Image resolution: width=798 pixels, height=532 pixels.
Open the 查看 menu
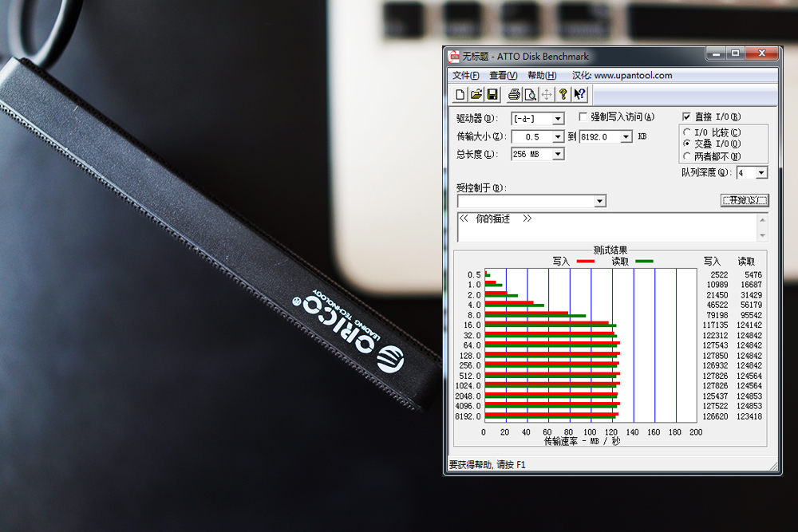tap(504, 75)
